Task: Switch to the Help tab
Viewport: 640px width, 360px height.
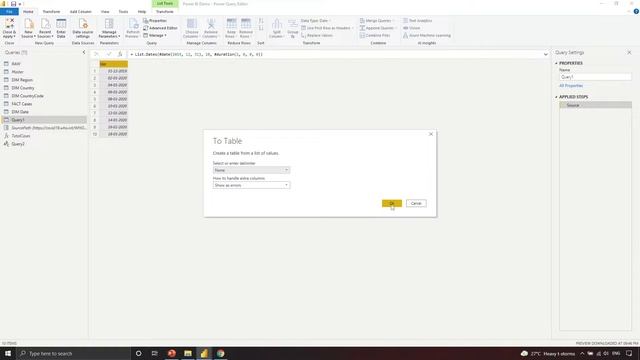Action: 142,11
